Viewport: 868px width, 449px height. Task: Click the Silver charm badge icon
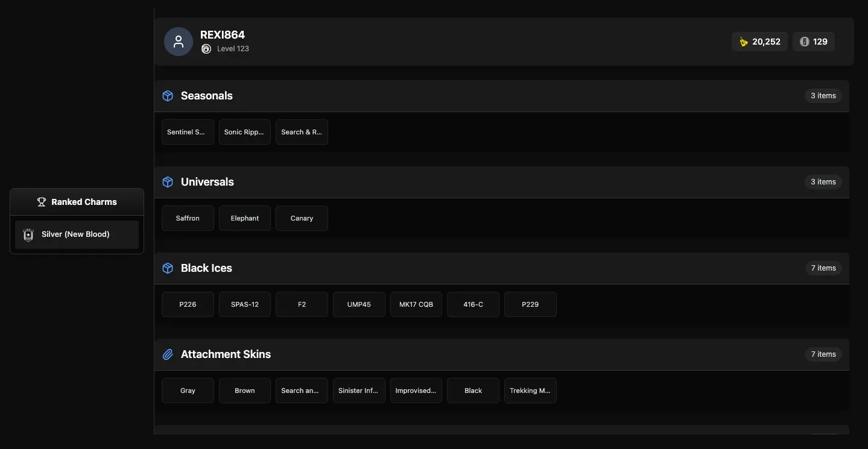tap(28, 235)
